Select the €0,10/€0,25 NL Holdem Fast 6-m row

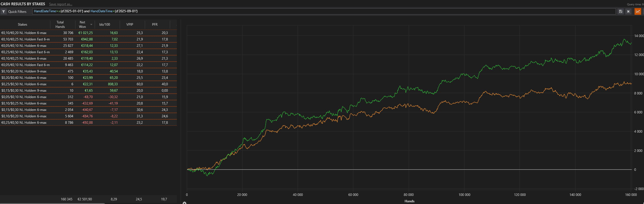click(88, 39)
